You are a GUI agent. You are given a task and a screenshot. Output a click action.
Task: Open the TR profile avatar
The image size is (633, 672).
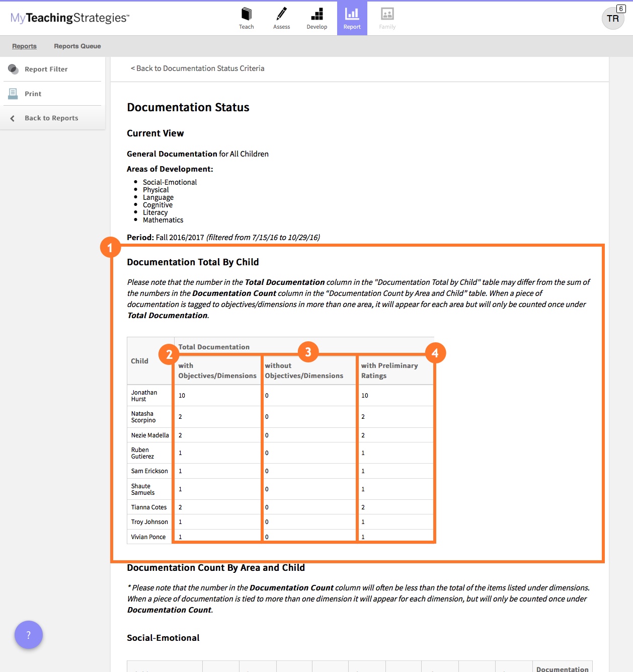point(612,19)
